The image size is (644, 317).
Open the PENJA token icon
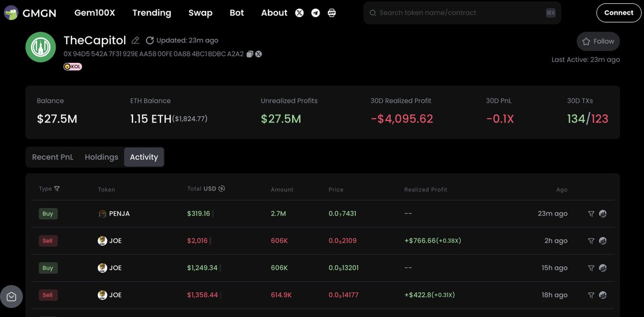(103, 214)
